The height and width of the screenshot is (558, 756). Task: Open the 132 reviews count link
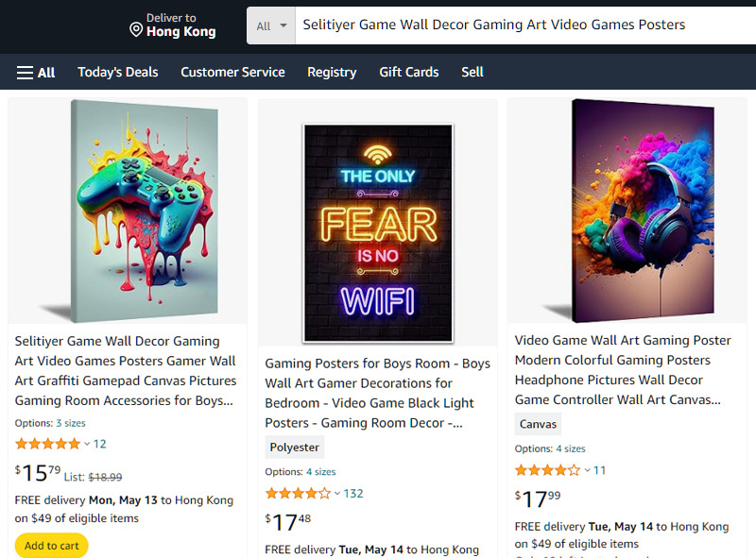pyautogui.click(x=353, y=493)
